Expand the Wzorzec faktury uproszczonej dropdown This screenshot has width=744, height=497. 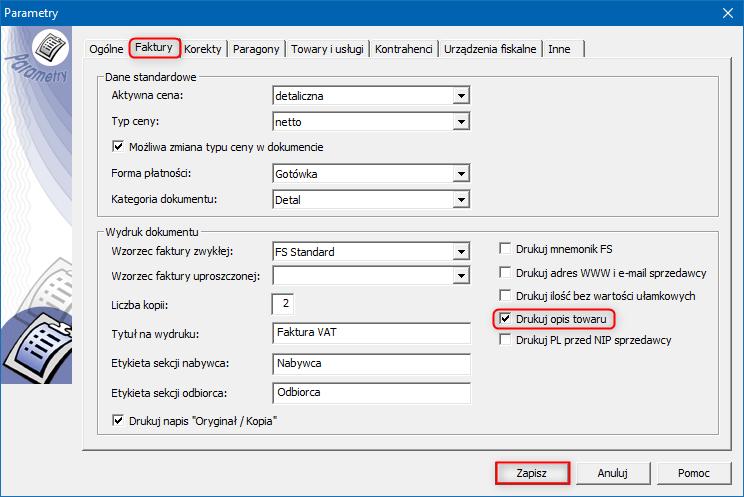(x=461, y=276)
